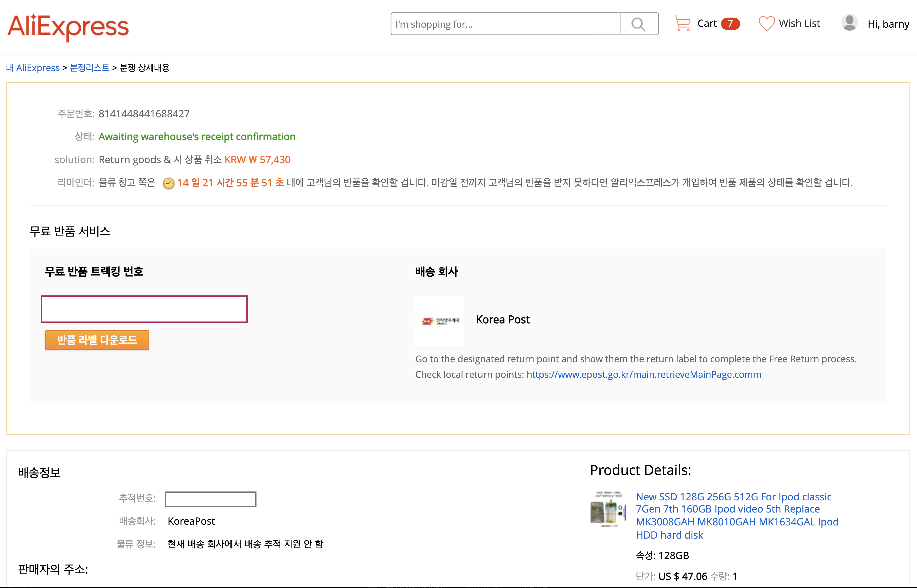The width and height of the screenshot is (917, 588).
Task: Open the 'Hi, barny' account menu
Action: [x=888, y=24]
